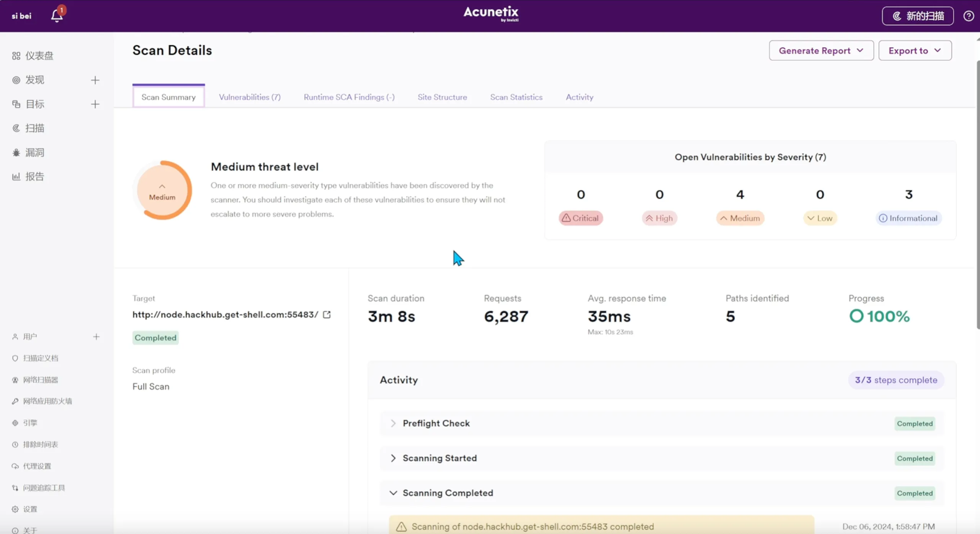980x534 pixels.
Task: Open the Site Structure tab
Action: pos(442,97)
